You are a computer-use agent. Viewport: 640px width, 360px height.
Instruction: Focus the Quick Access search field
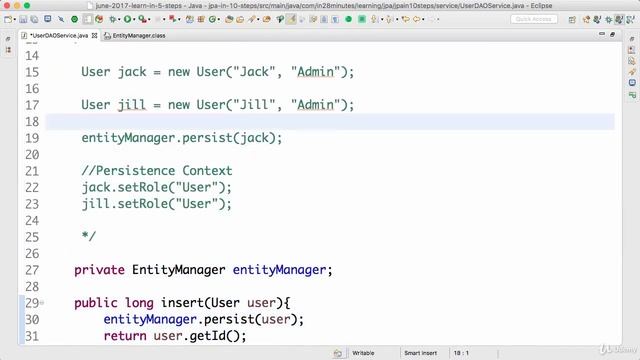pos(533,19)
